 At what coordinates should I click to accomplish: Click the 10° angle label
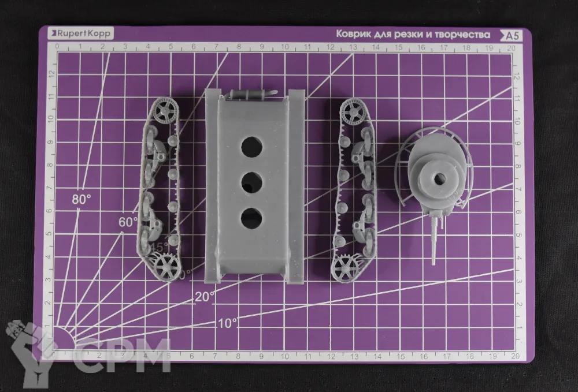228,323
